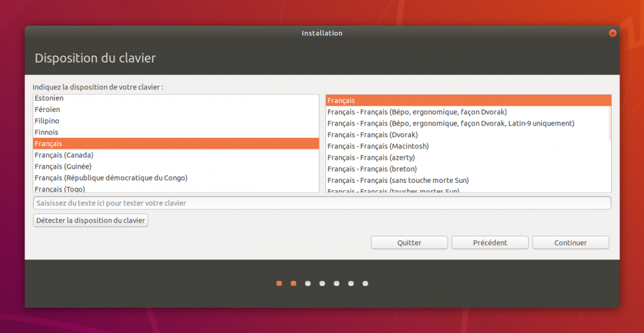Choose Filipino keyboard layout
The width and height of the screenshot is (644, 333).
[176, 121]
